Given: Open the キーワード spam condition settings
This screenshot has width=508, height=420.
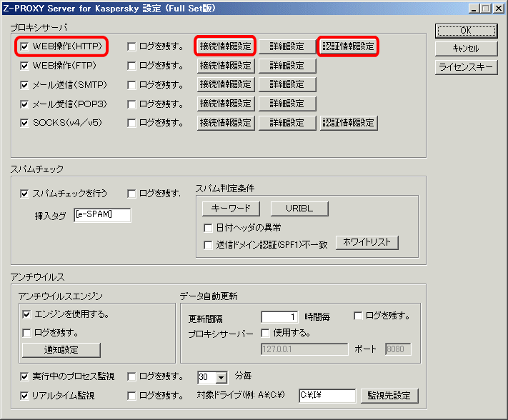Looking at the screenshot, I should (x=231, y=209).
